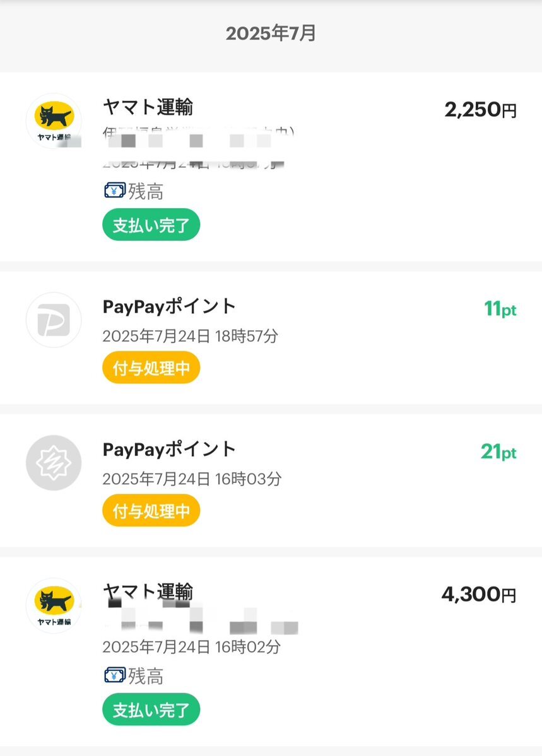Tap the Yamato logo on the 2,250円 entry
Viewport: 542px width, 756px height.
54,121
